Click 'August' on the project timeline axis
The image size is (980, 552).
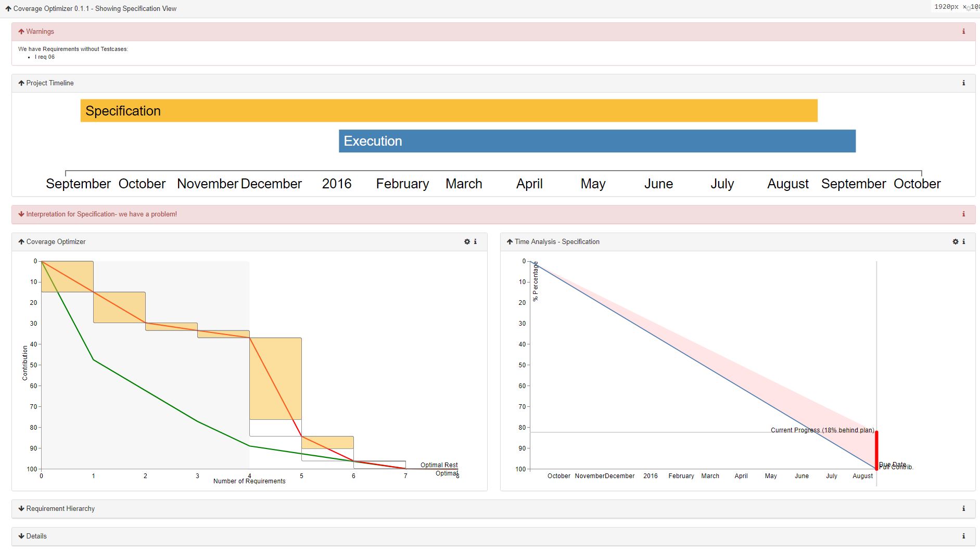[x=788, y=184]
